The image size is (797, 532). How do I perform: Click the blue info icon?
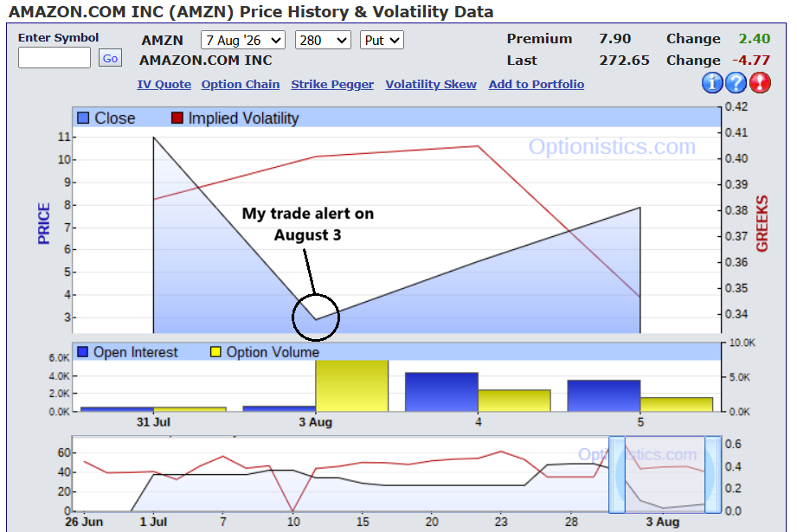[712, 82]
